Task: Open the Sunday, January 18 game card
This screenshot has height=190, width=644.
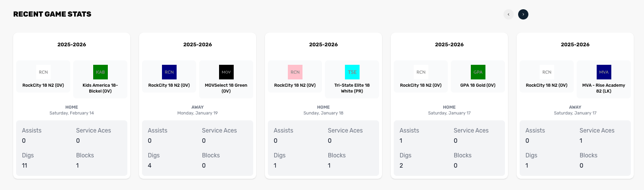Action: pyautogui.click(x=323, y=106)
